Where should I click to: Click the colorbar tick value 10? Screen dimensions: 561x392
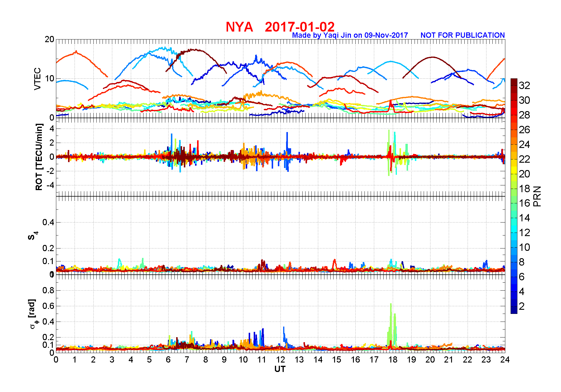click(524, 247)
